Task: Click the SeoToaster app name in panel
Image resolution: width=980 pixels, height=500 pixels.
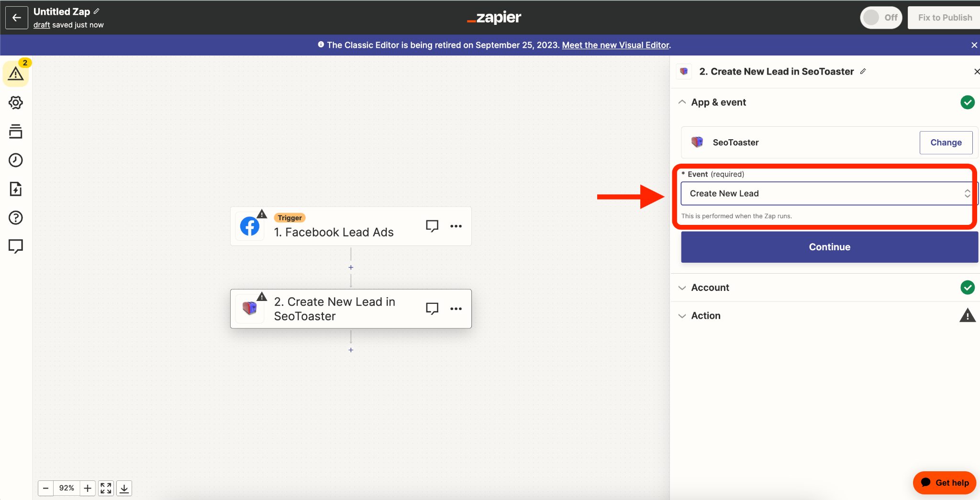Action: (735, 142)
